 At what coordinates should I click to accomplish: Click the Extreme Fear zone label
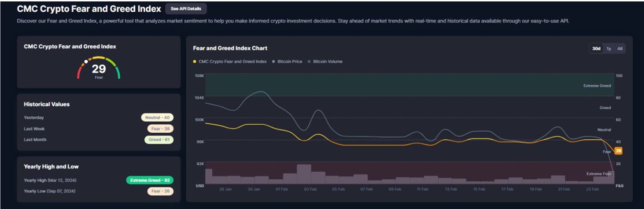pos(598,174)
